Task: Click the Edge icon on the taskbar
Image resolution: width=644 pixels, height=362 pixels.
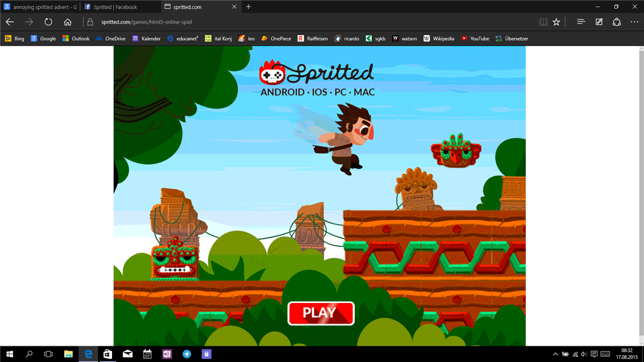Action: [88, 354]
